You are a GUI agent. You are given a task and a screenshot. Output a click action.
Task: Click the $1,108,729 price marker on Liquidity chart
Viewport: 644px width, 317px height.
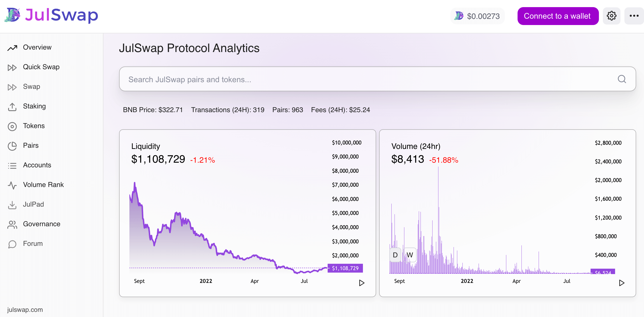[x=345, y=268]
